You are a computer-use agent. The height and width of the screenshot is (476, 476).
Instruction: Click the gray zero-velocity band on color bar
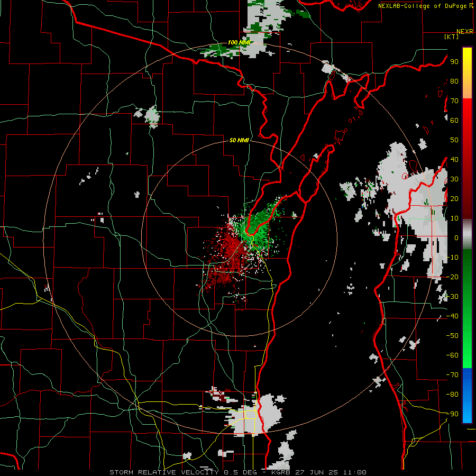pyautogui.click(x=467, y=234)
